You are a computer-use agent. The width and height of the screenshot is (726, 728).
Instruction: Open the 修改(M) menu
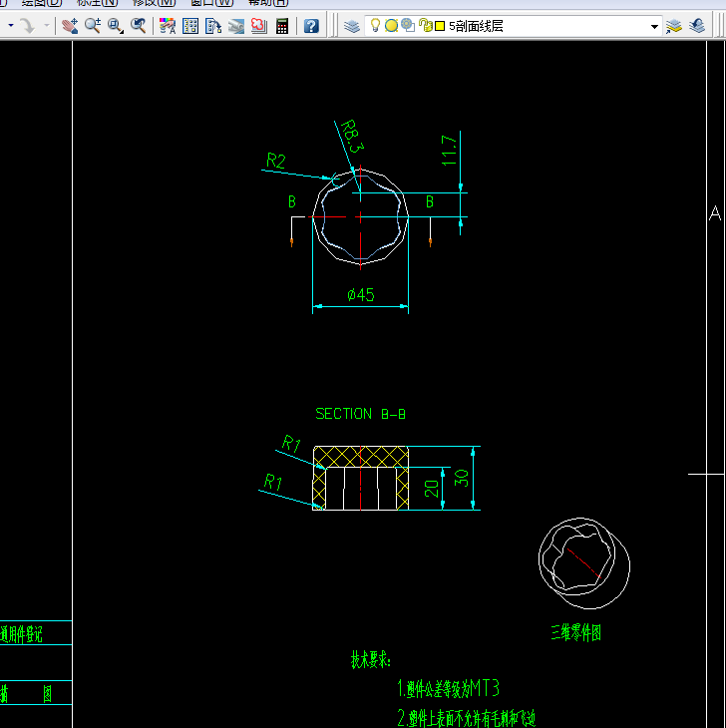[154, 3]
